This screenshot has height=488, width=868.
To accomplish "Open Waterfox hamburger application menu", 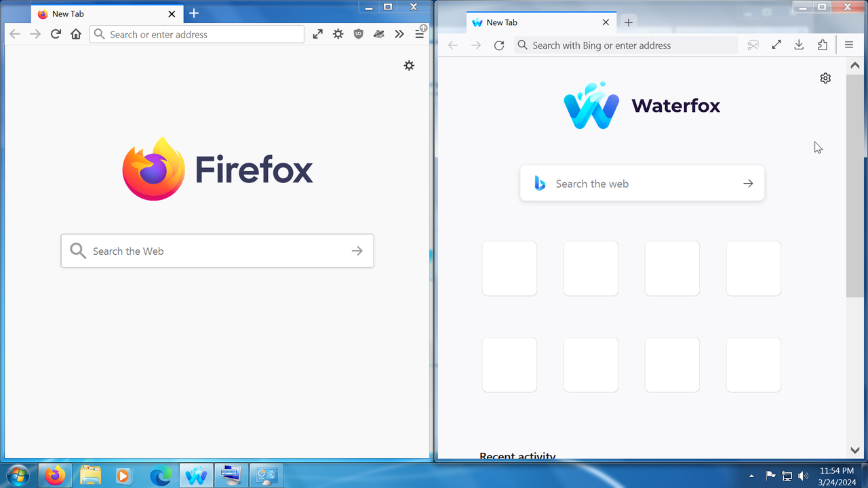I will 849,45.
